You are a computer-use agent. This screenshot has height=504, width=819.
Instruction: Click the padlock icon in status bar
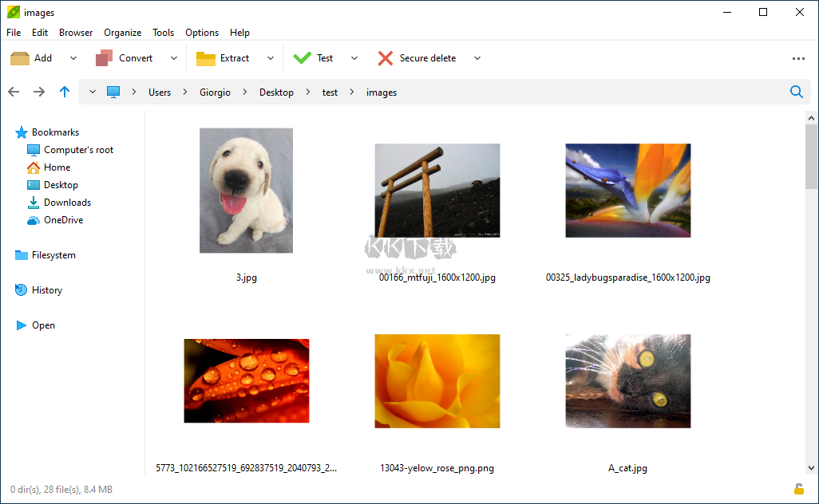coord(798,489)
